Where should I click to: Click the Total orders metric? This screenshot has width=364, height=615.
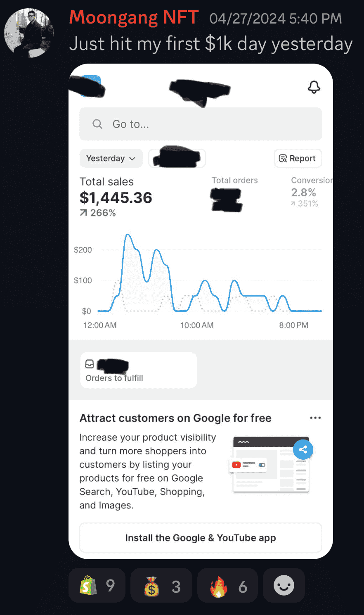coord(234,180)
